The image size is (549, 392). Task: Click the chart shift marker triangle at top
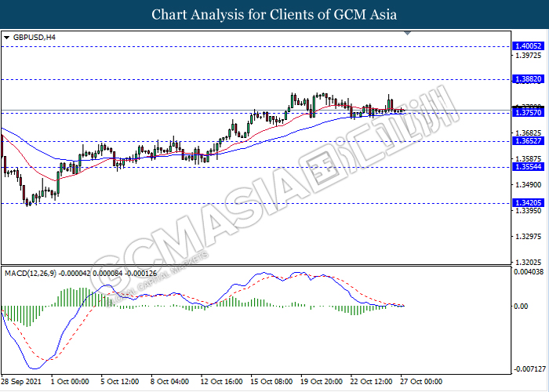407,33
